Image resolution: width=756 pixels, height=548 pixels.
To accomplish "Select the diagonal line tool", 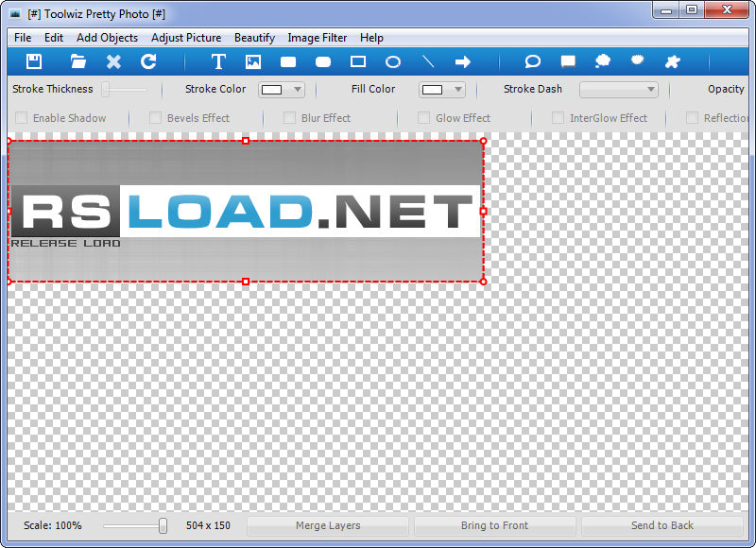I will pos(428,61).
